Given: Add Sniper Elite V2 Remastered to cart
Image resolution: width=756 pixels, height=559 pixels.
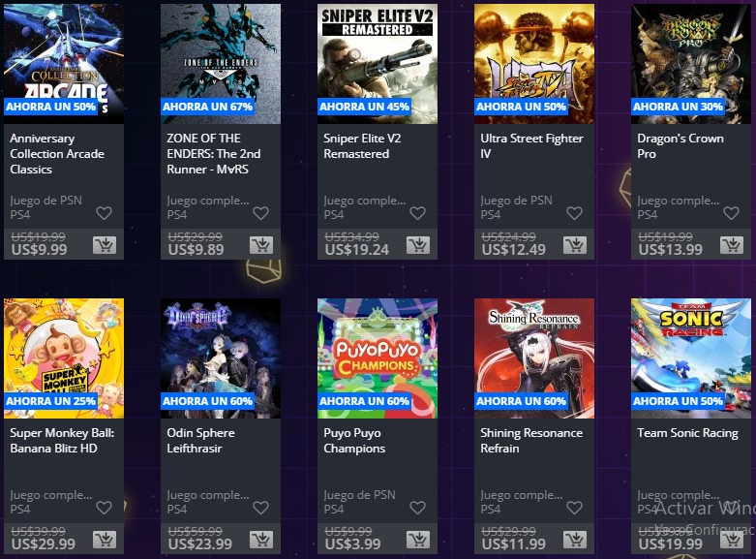Looking at the screenshot, I should coord(418,245).
